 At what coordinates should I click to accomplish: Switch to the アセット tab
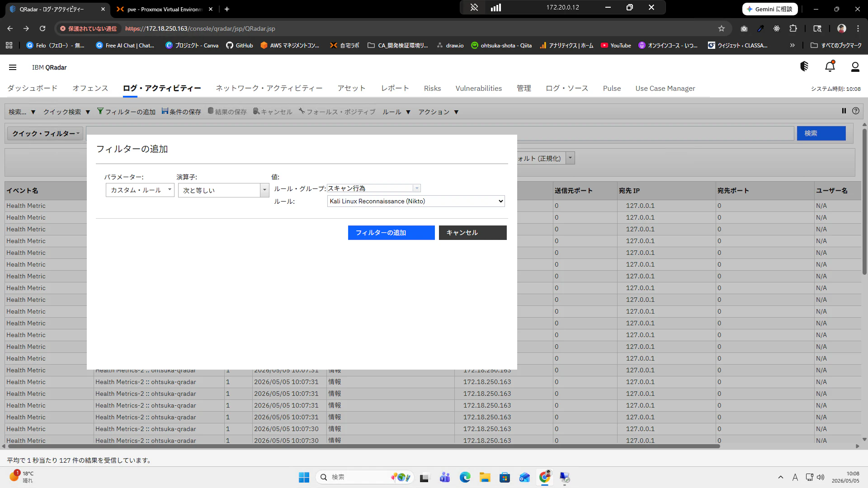351,88
